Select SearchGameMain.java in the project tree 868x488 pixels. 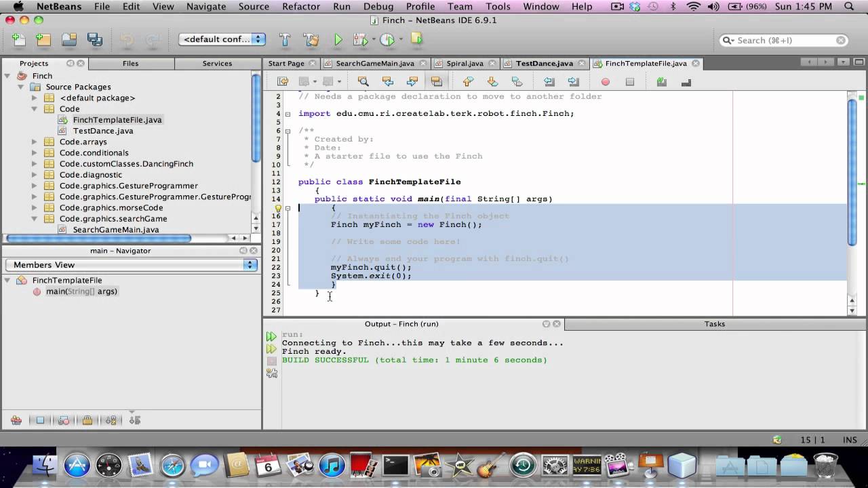116,230
